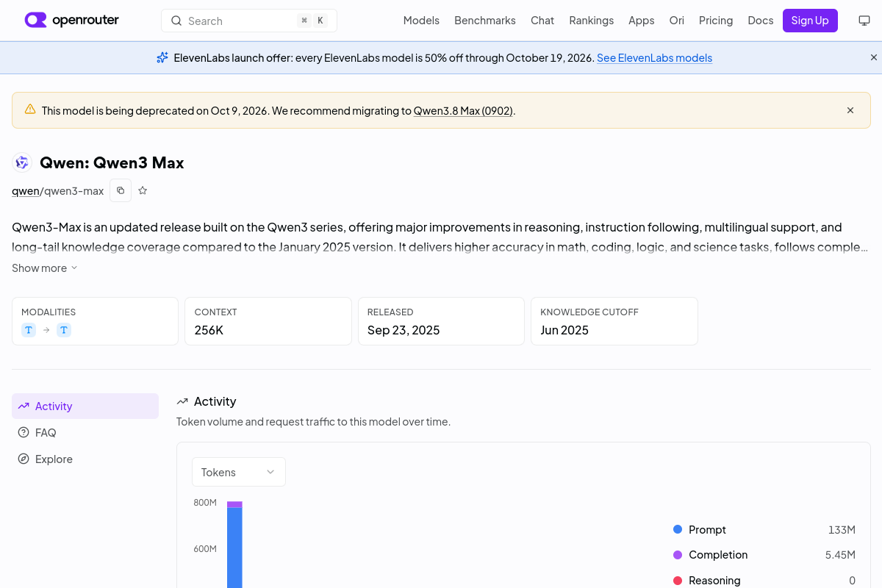Click the Reasoning legend red dot
The image size is (882, 588).
click(x=678, y=580)
